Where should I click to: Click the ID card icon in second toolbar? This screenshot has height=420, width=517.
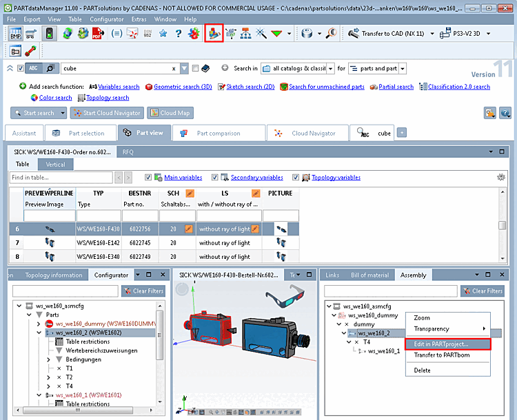pyautogui.click(x=15, y=52)
